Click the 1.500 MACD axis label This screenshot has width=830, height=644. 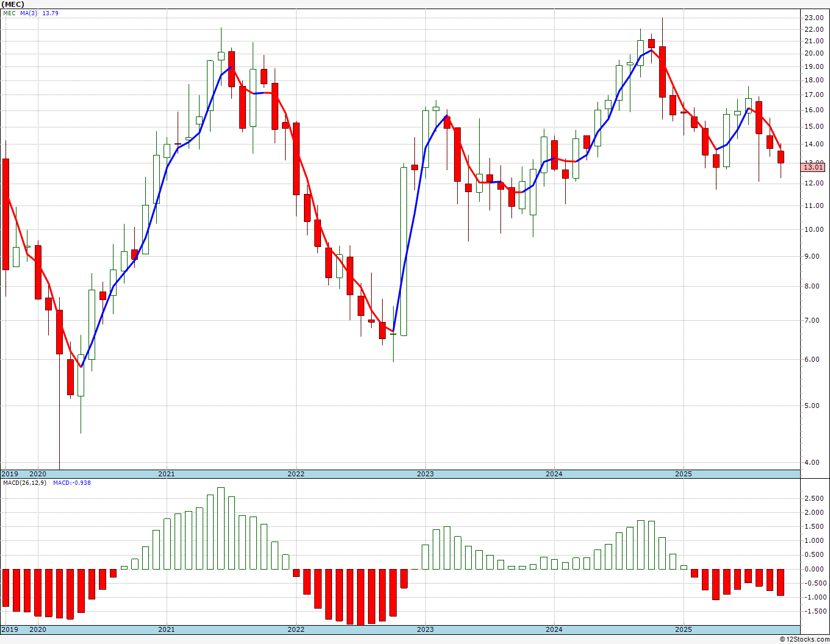tap(814, 526)
